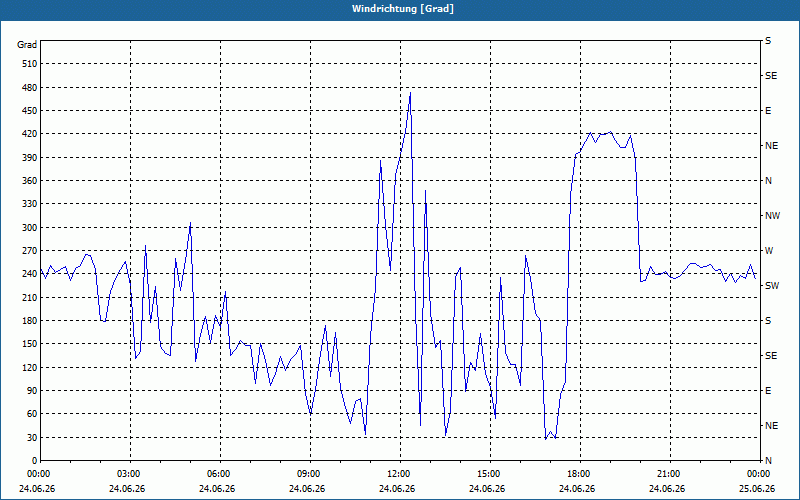Click the 18:00 time axis label

[580, 473]
